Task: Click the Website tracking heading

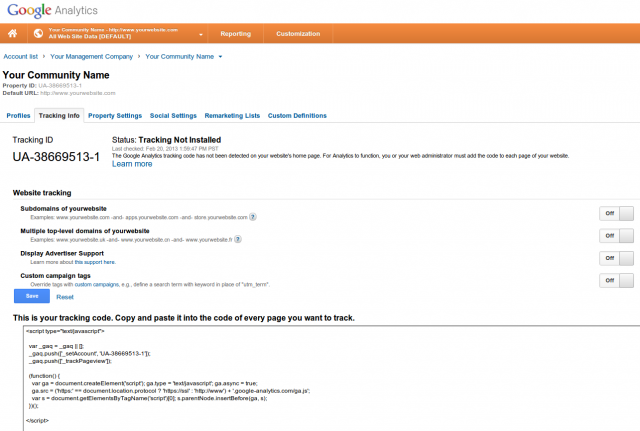Action: coord(42,193)
